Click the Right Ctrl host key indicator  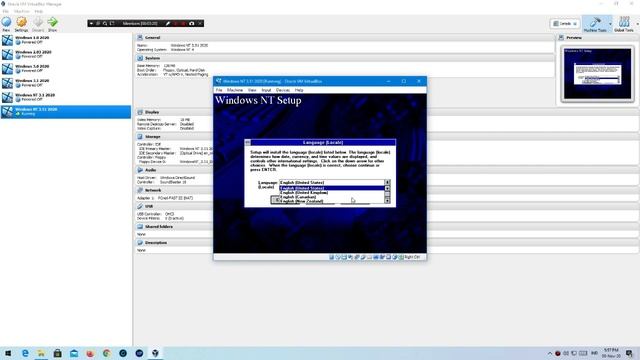pos(412,257)
